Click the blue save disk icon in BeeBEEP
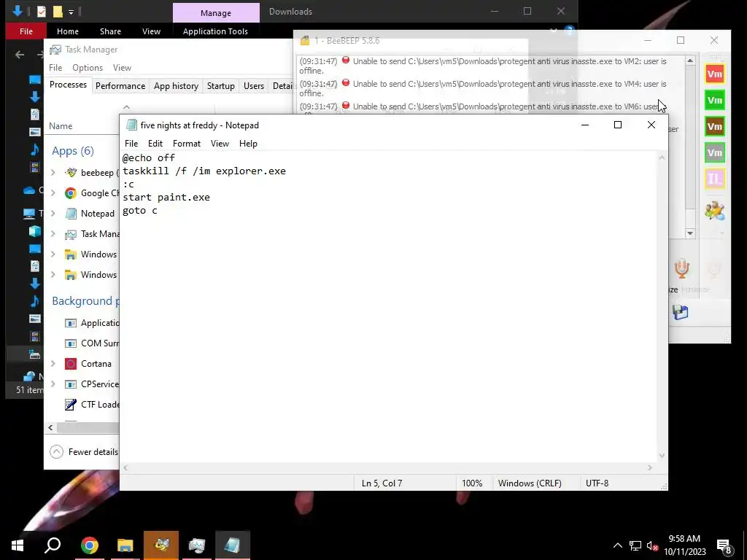The image size is (747, 560). point(681,312)
